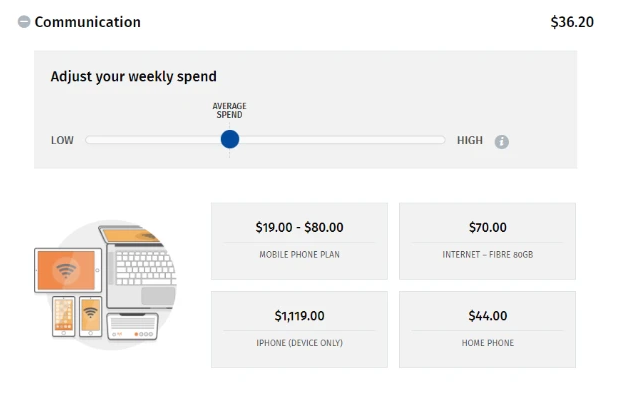
Task: Select the iPhone (Device Only) card
Action: point(299,329)
